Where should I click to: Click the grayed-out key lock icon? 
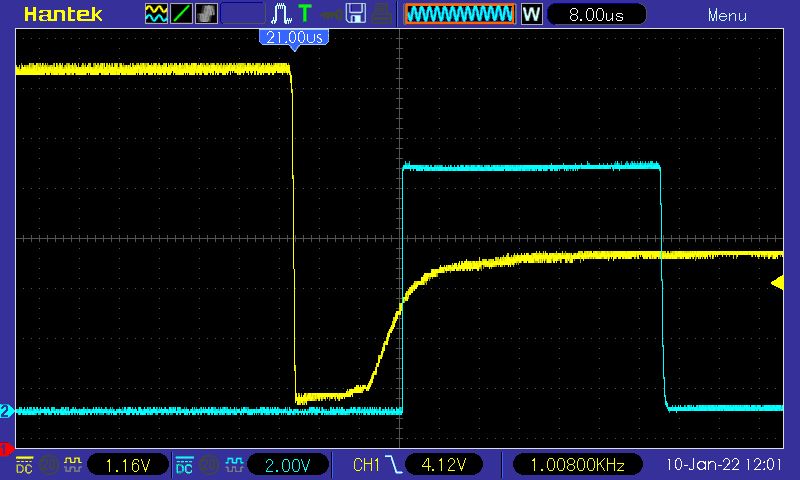click(x=331, y=15)
